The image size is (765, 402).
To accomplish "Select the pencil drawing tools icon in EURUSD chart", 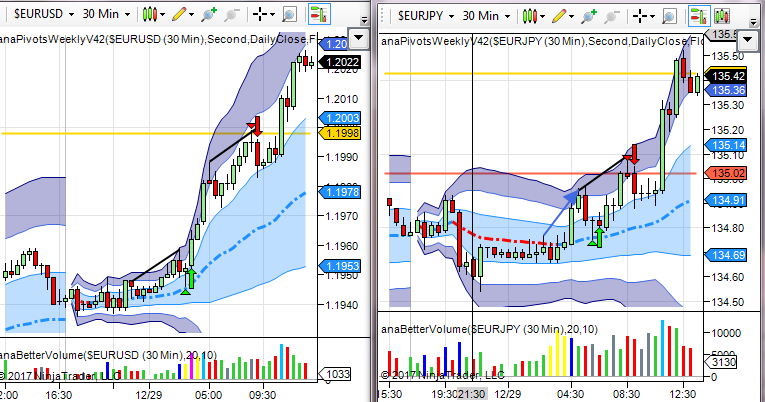I will pyautogui.click(x=179, y=15).
